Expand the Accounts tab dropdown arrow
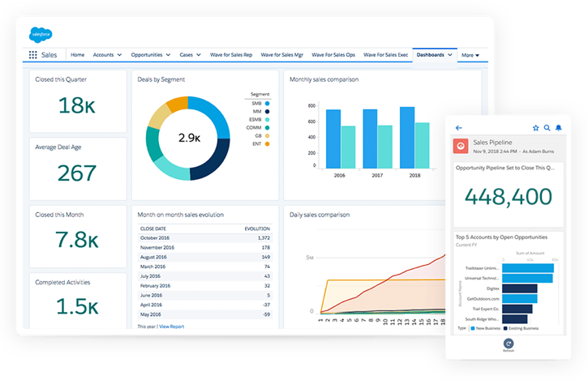Screen dimensions: 588x384 119,55
